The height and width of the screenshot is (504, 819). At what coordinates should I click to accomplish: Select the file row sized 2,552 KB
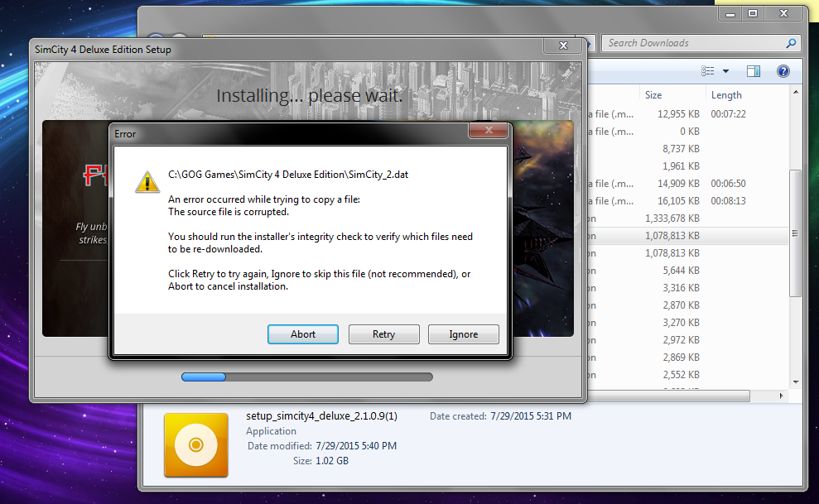pyautogui.click(x=688, y=375)
